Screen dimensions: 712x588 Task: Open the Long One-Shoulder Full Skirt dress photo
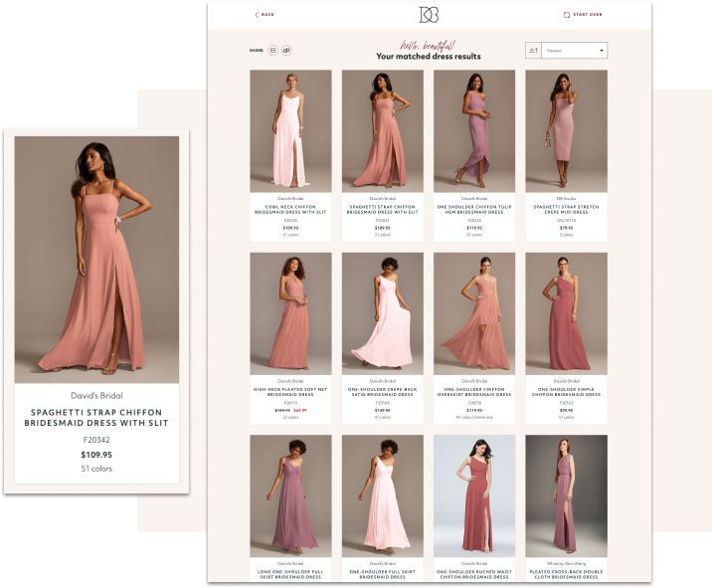click(290, 496)
